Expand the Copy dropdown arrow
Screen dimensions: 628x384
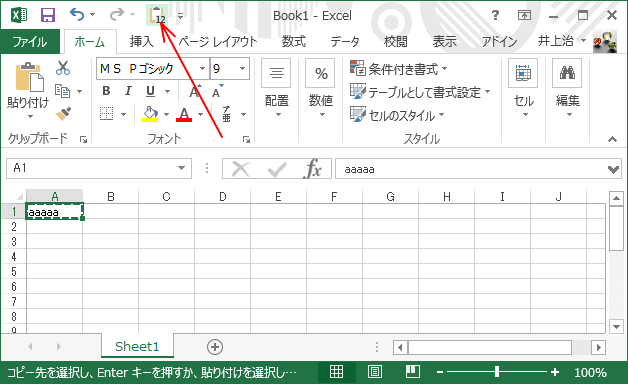click(x=79, y=91)
